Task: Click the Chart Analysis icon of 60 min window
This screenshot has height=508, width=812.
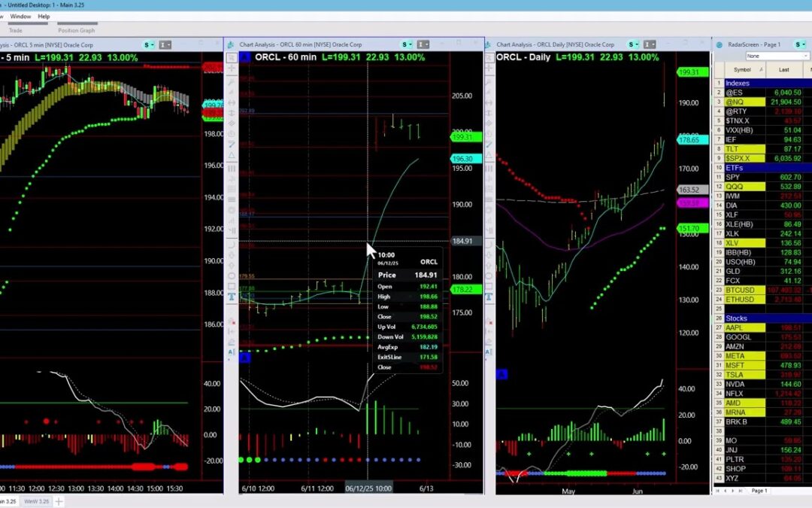Action: click(x=231, y=44)
